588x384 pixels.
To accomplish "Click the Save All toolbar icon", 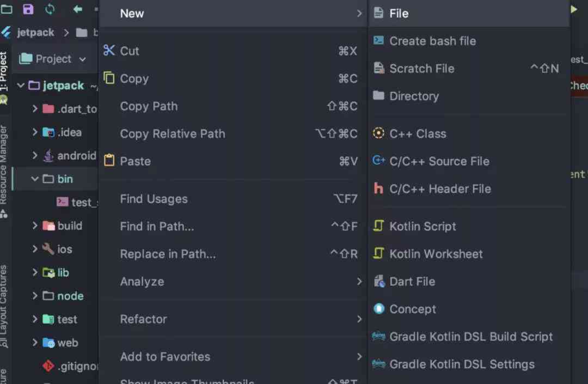I will point(28,9).
